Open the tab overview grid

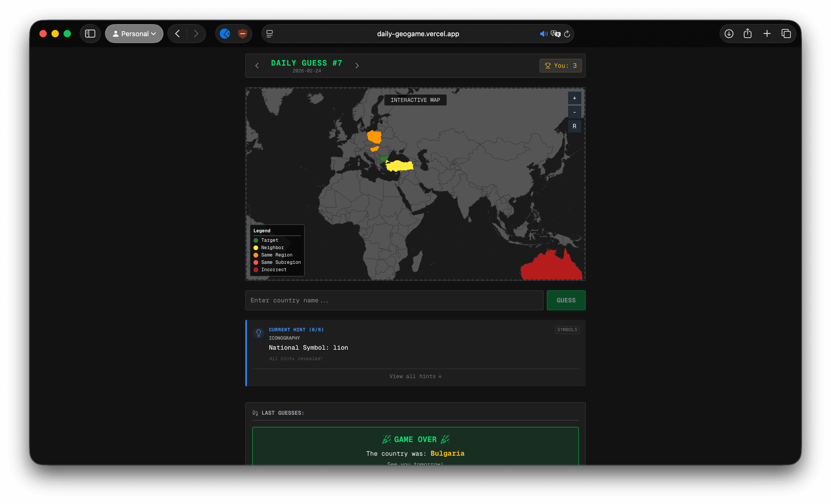786,33
